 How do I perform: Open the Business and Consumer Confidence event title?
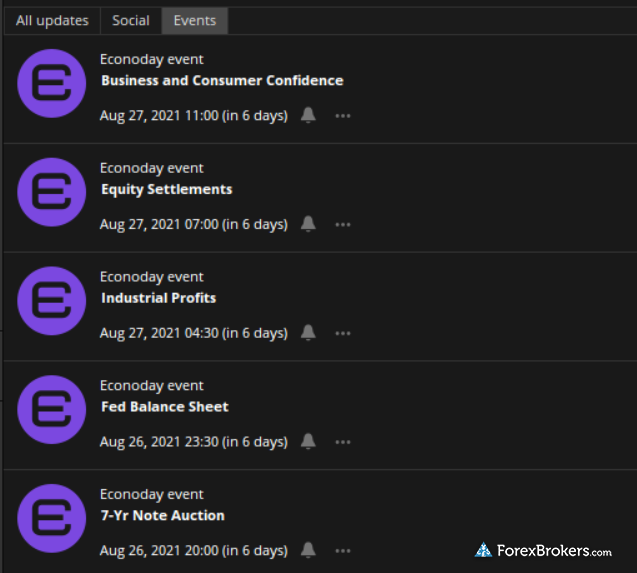tap(222, 80)
